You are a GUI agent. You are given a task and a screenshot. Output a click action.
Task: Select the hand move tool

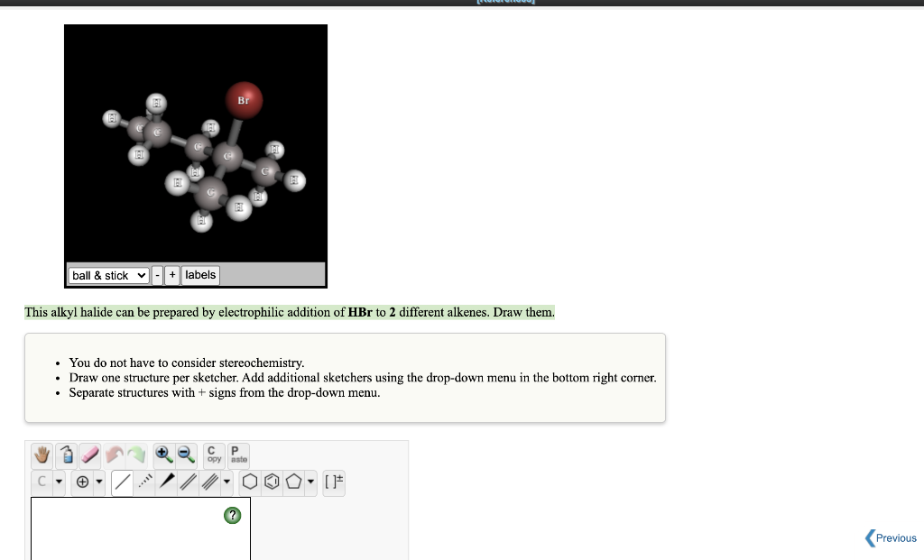(x=42, y=454)
